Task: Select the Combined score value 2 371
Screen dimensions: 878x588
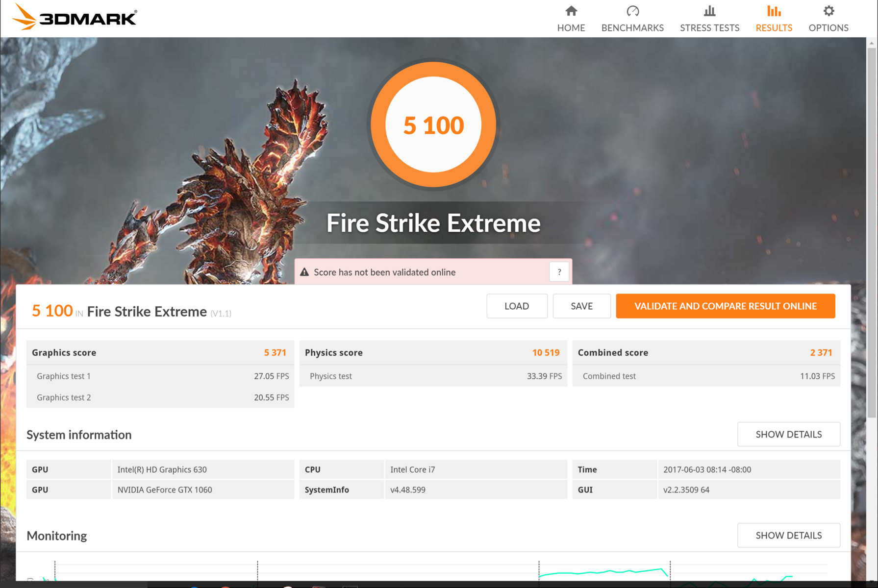Action: click(821, 352)
